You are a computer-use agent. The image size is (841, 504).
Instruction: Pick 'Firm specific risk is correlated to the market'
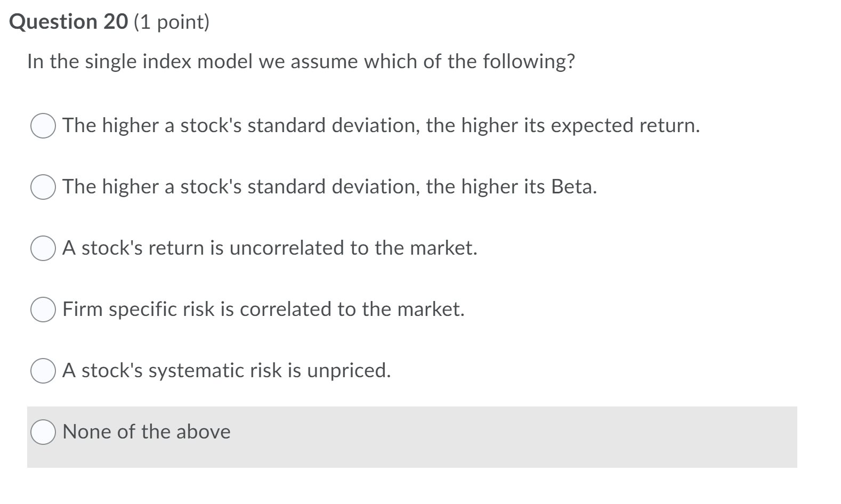coord(43,309)
